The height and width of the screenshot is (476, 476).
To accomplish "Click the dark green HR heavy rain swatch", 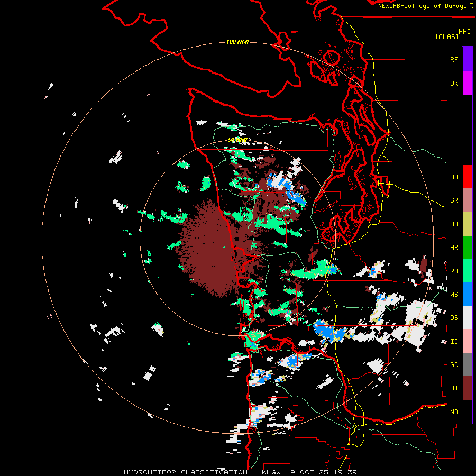I will point(467,247).
